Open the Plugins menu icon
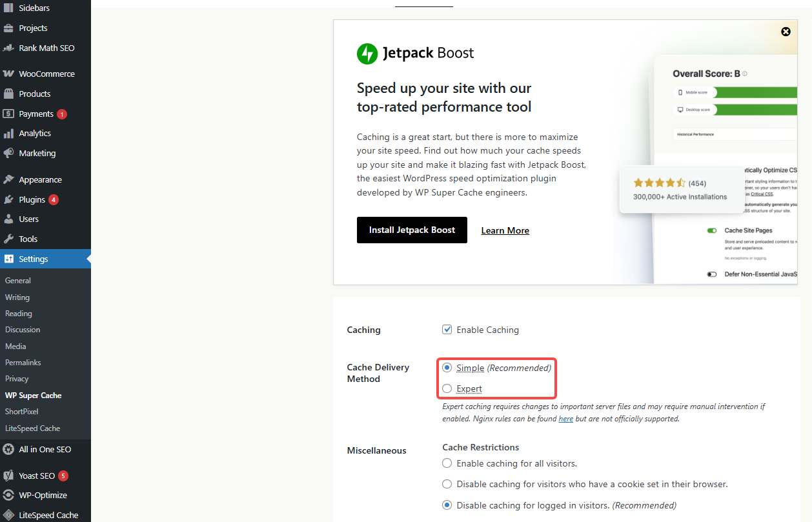Image resolution: width=812 pixels, height=522 pixels. click(x=8, y=199)
